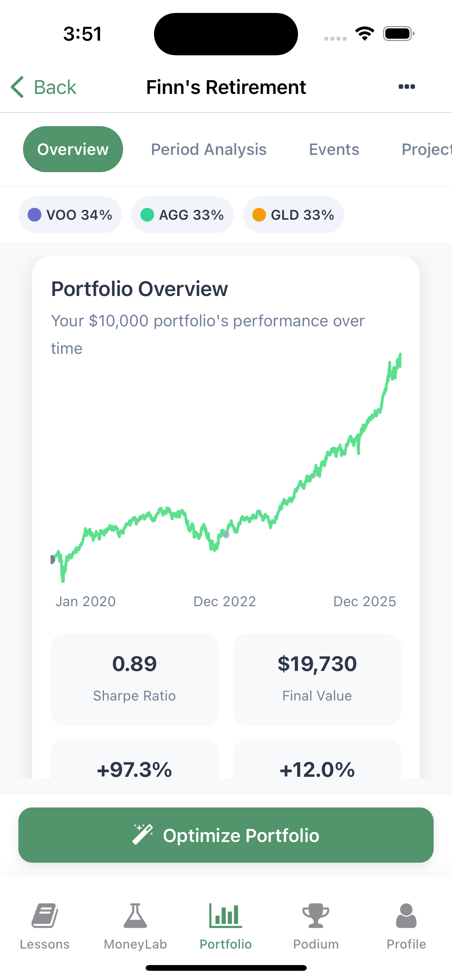Open the three-dot more options menu
The height and width of the screenshot is (980, 452).
(x=406, y=87)
